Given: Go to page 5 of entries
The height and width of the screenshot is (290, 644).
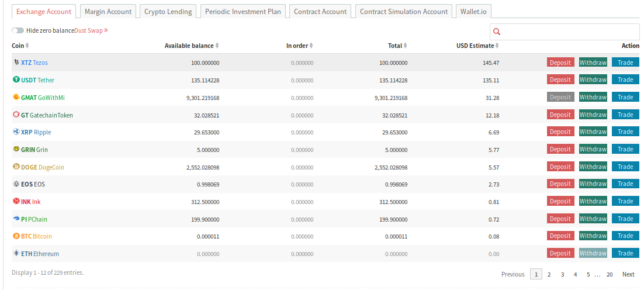Looking at the screenshot, I should coord(588,274).
